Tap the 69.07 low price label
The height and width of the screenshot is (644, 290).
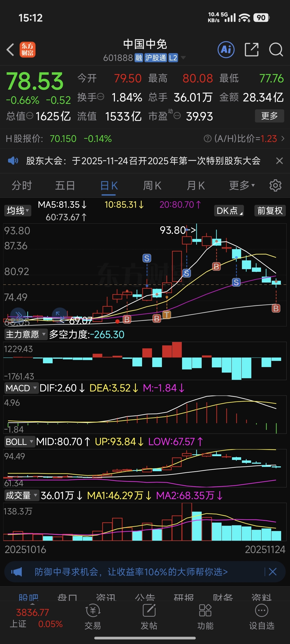81,320
